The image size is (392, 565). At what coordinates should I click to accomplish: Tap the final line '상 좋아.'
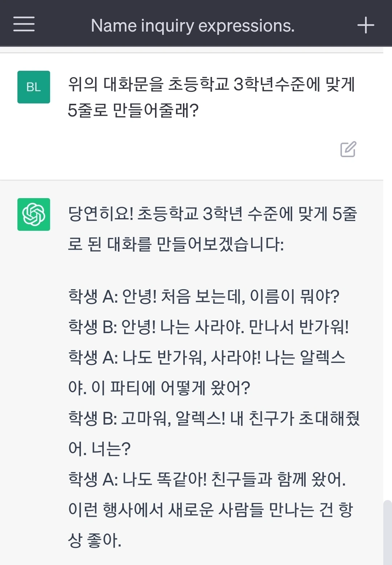(x=95, y=540)
